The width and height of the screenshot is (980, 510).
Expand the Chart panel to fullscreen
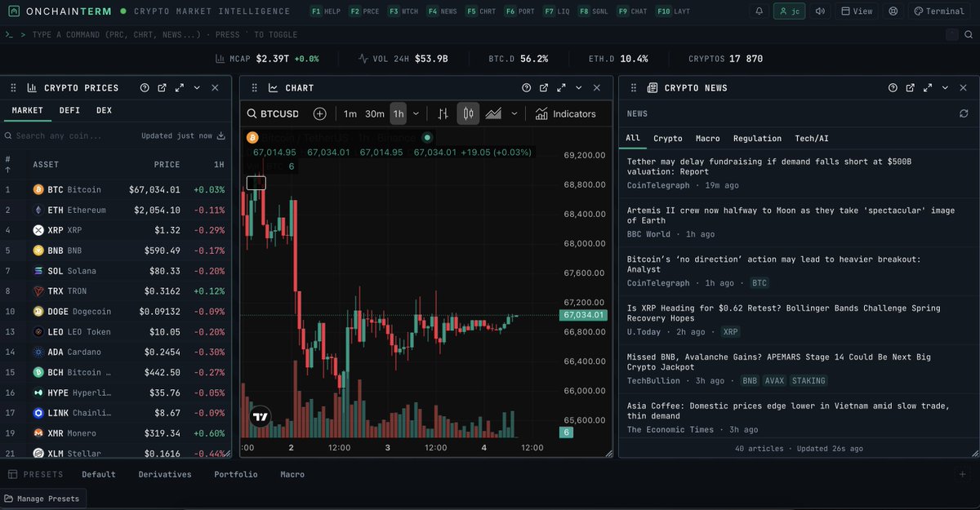coord(562,87)
